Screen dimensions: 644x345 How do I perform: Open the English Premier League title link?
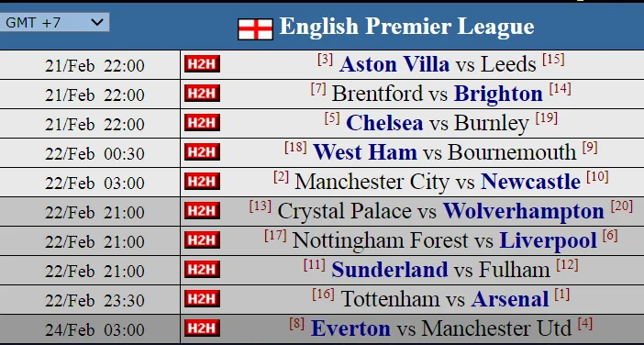click(x=406, y=27)
